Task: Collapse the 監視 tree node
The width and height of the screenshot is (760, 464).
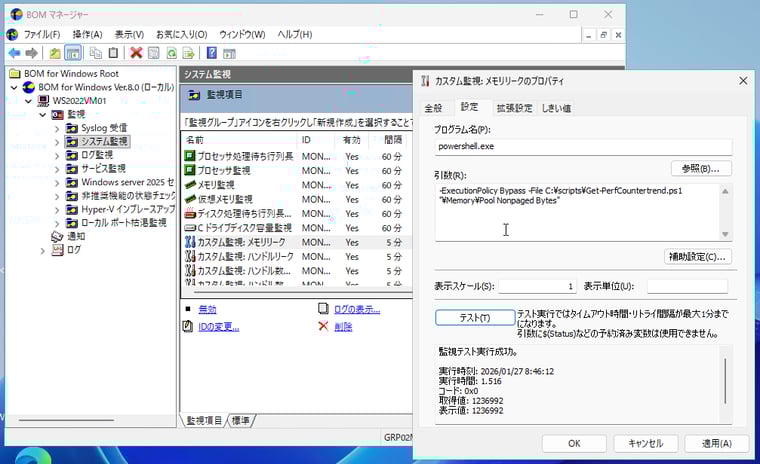Action: pyautogui.click(x=43, y=115)
